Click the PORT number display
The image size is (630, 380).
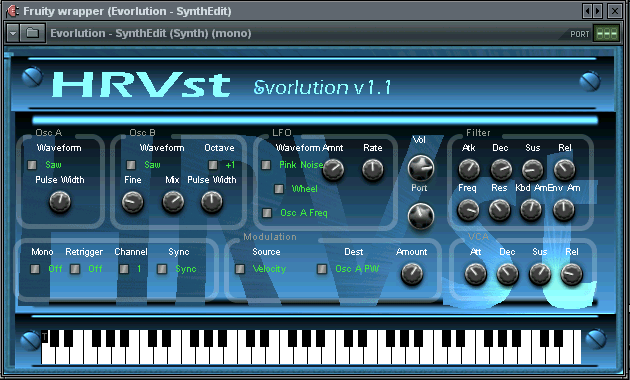607,34
